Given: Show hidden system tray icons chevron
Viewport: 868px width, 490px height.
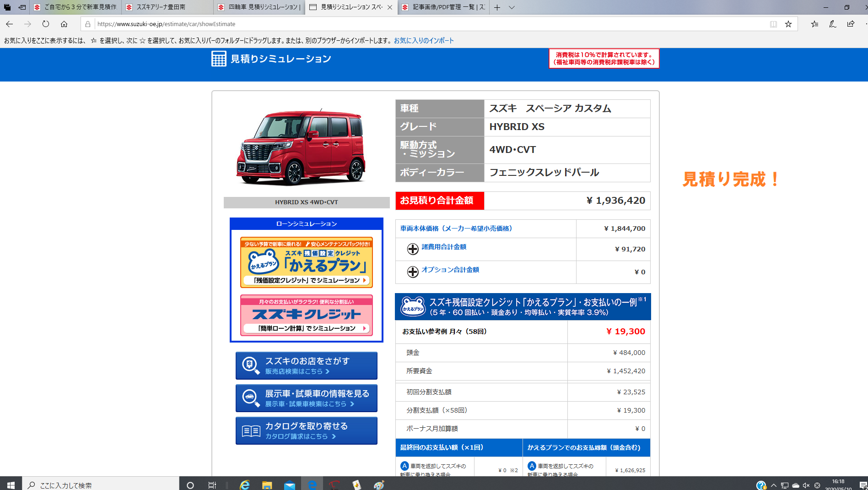Looking at the screenshot, I should pos(774,485).
